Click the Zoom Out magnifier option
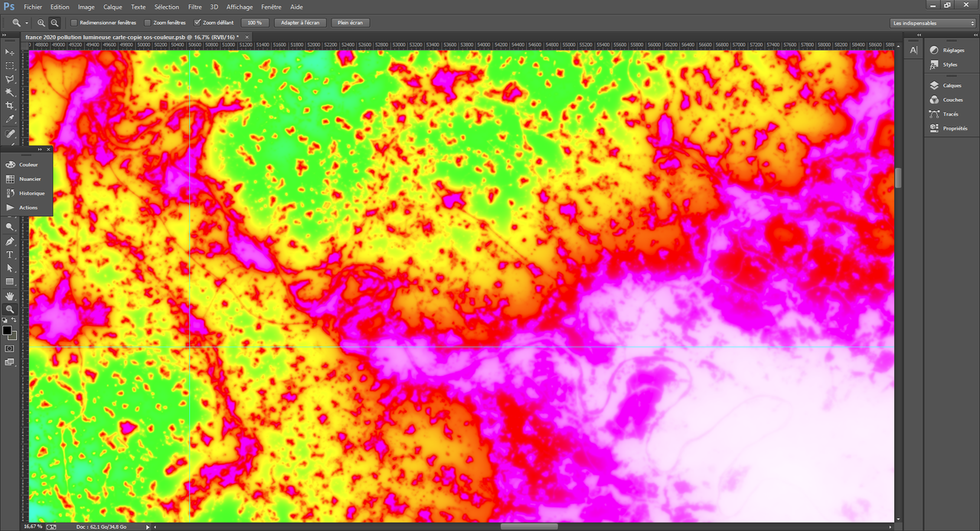980x531 pixels. coord(54,23)
